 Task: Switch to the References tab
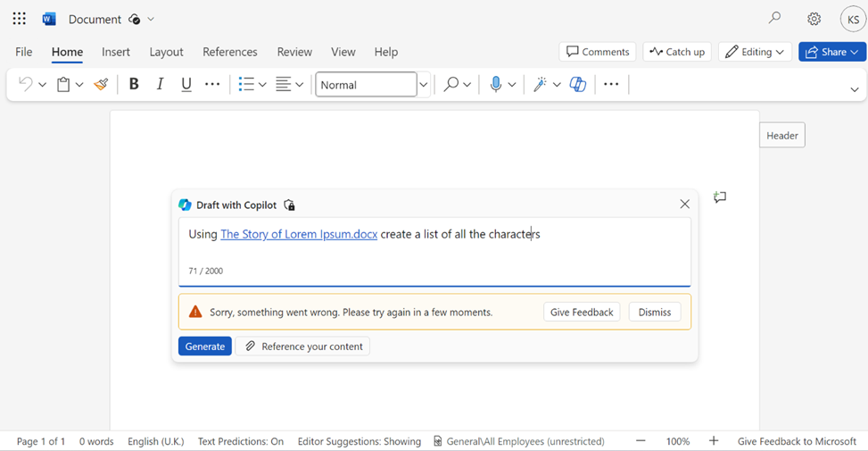(x=230, y=52)
